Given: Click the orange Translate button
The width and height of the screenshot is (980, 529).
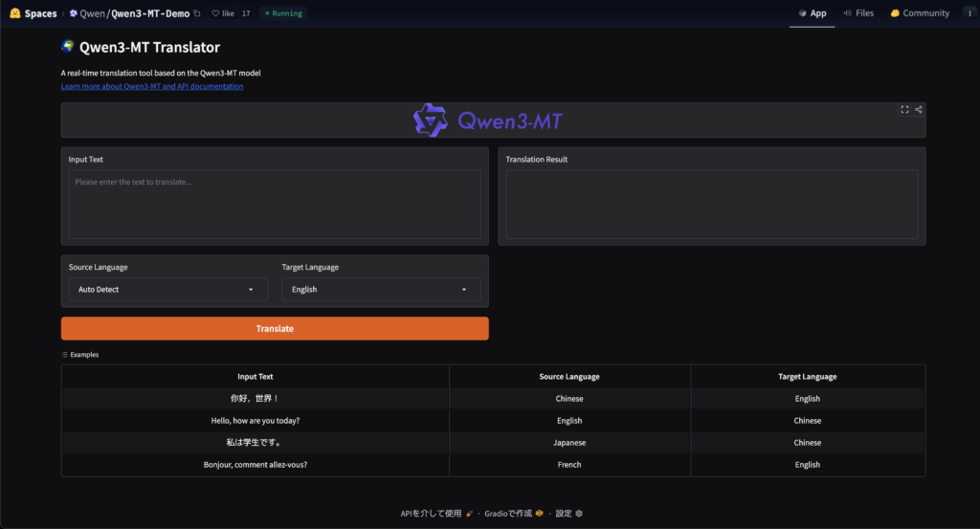Looking at the screenshot, I should [x=275, y=328].
